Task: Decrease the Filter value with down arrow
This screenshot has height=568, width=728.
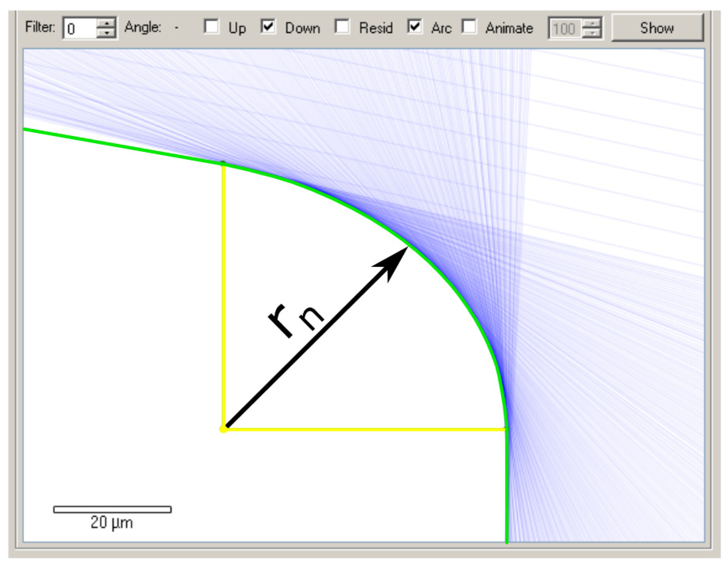Action: (x=106, y=33)
